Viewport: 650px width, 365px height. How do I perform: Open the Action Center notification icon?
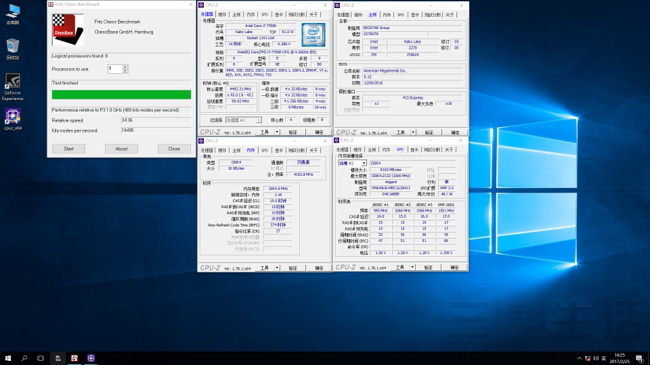pos(640,358)
